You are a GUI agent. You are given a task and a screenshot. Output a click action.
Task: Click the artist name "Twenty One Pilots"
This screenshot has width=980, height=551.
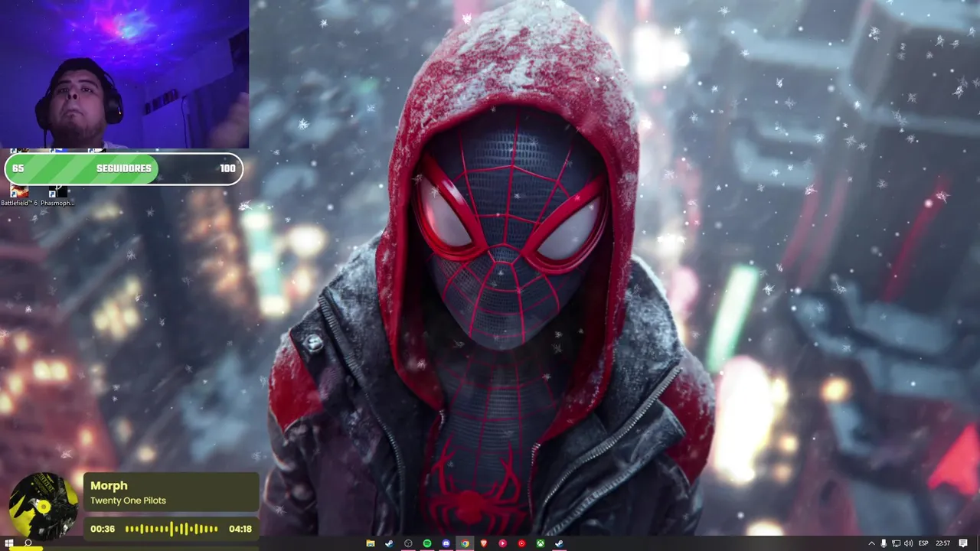128,500
